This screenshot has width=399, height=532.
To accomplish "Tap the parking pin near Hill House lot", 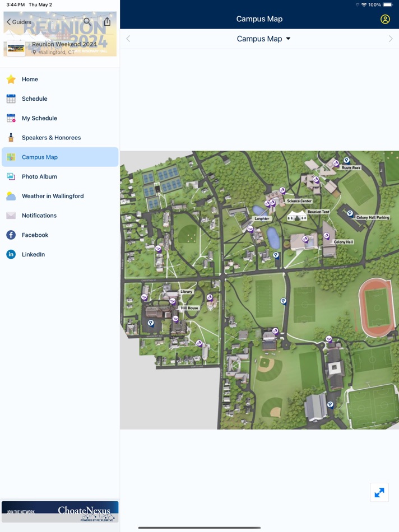I will (x=151, y=323).
